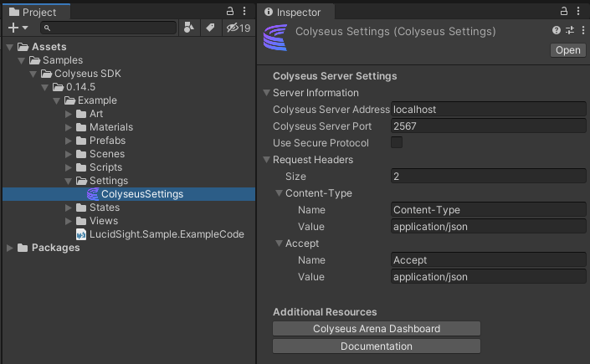Click the Art folder icon
The height and width of the screenshot is (364, 590).
pos(81,114)
